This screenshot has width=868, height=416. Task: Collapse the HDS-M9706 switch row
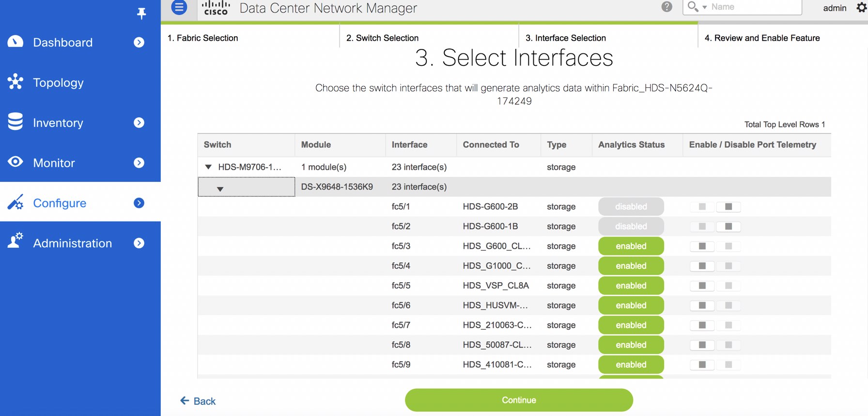(x=208, y=167)
